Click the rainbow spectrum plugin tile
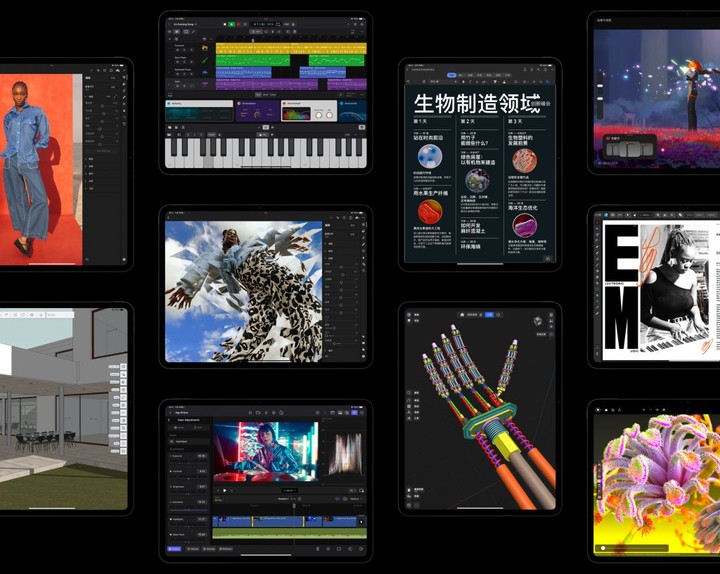The image size is (720, 574). click(x=295, y=114)
